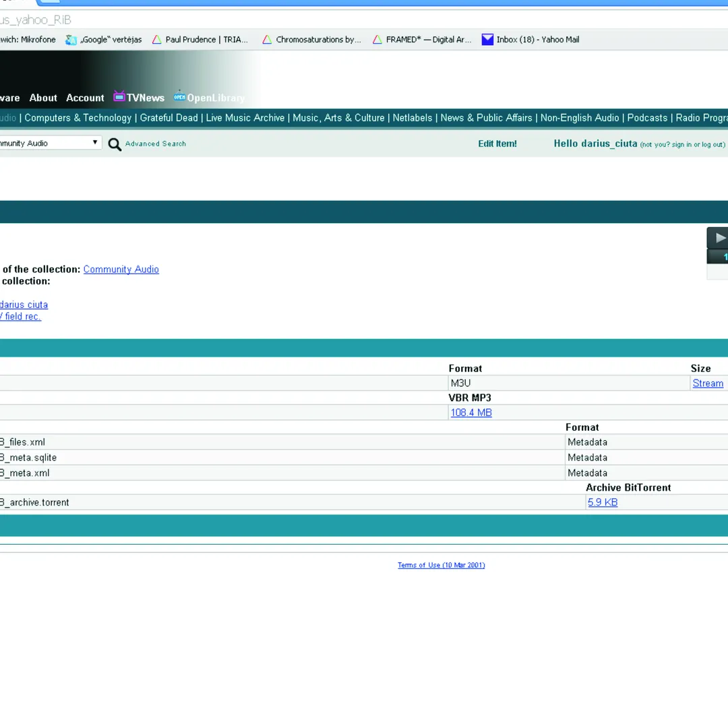Viewport: 728px width, 728px height.
Task: Open the Yahoo Mail Inbox bookmark
Action: click(530, 40)
